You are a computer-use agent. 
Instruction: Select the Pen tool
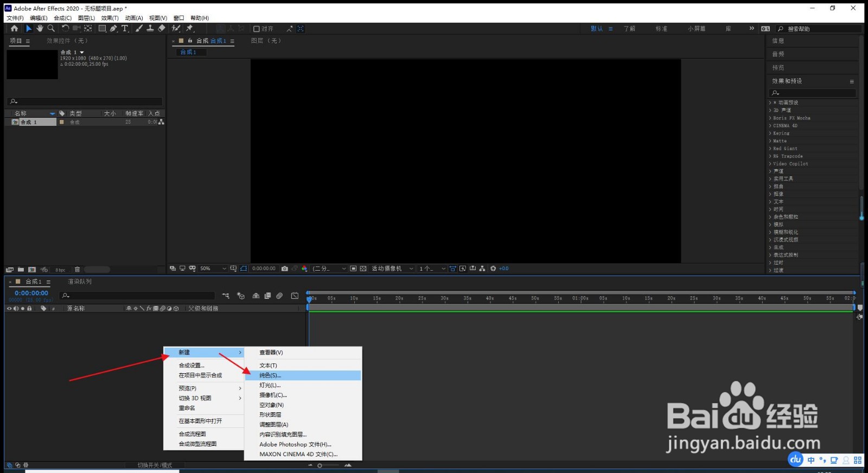click(113, 28)
